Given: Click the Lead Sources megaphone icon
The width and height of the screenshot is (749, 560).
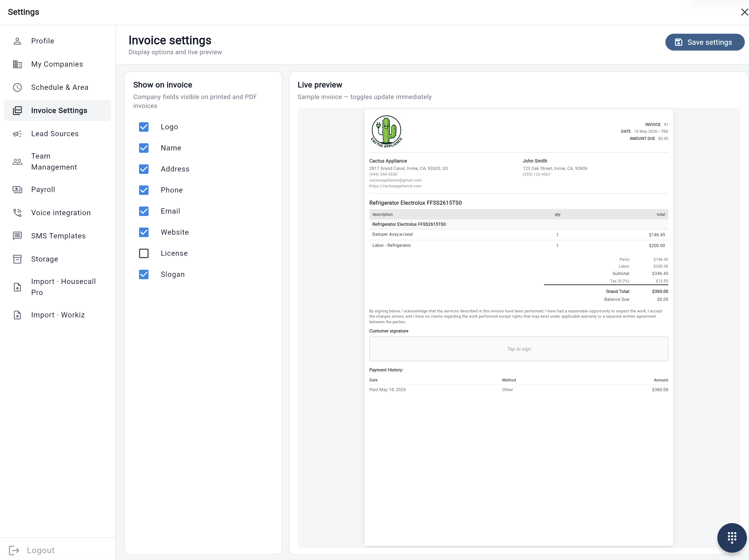Looking at the screenshot, I should pyautogui.click(x=17, y=134).
